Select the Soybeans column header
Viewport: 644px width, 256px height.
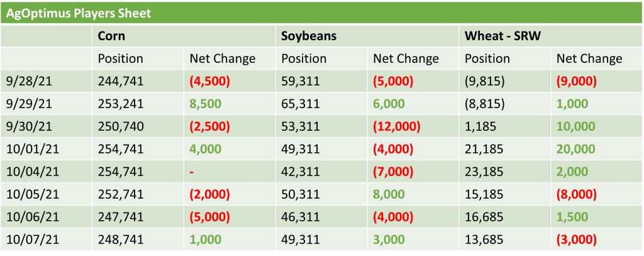(x=309, y=36)
